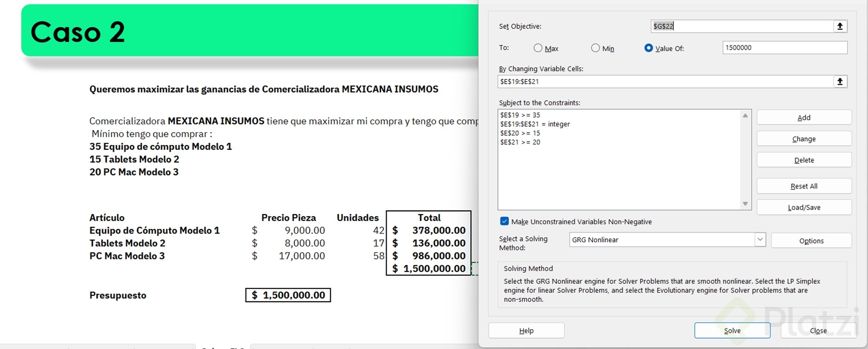868x349 pixels.
Task: Click the Total cell $ 136,000.00
Action: pyautogui.click(x=429, y=243)
